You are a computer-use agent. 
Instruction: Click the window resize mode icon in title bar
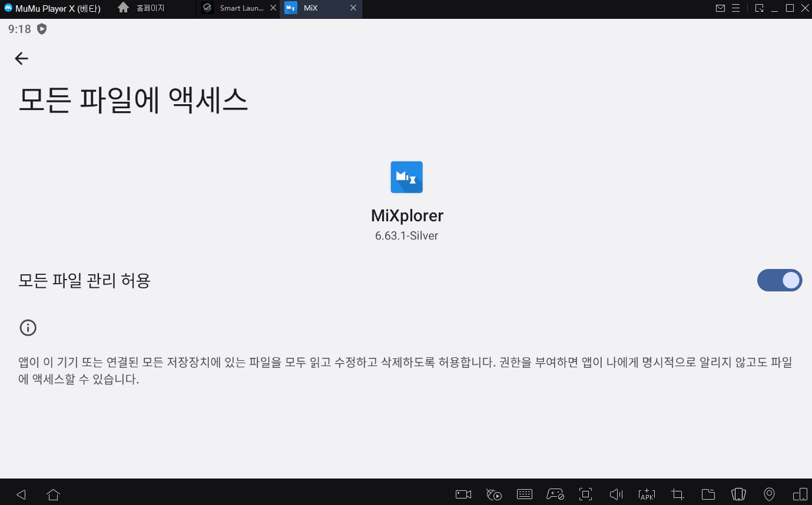pos(760,8)
